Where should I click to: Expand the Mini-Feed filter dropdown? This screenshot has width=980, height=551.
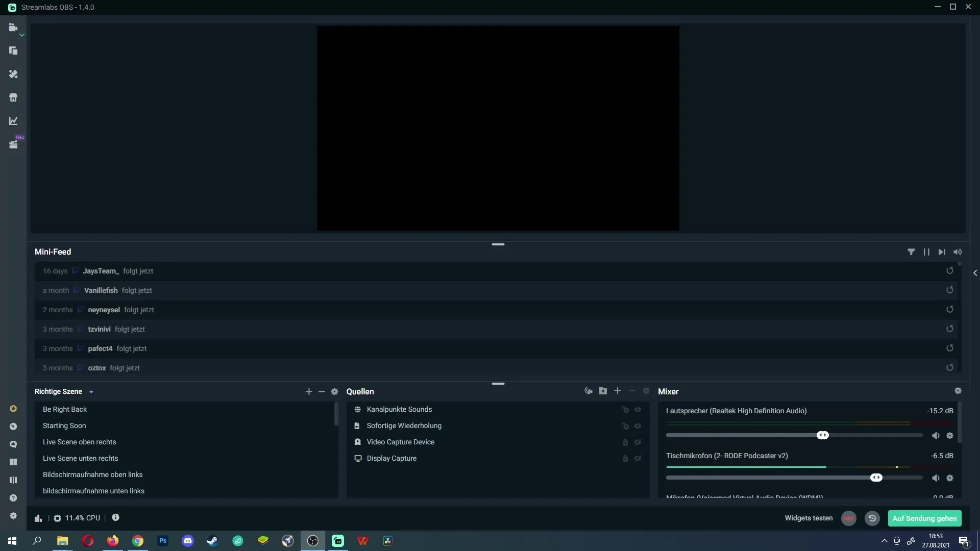(x=911, y=253)
